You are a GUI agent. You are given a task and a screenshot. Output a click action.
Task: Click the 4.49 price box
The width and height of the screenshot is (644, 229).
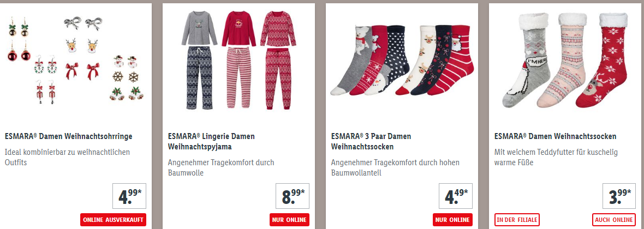pyautogui.click(x=456, y=196)
